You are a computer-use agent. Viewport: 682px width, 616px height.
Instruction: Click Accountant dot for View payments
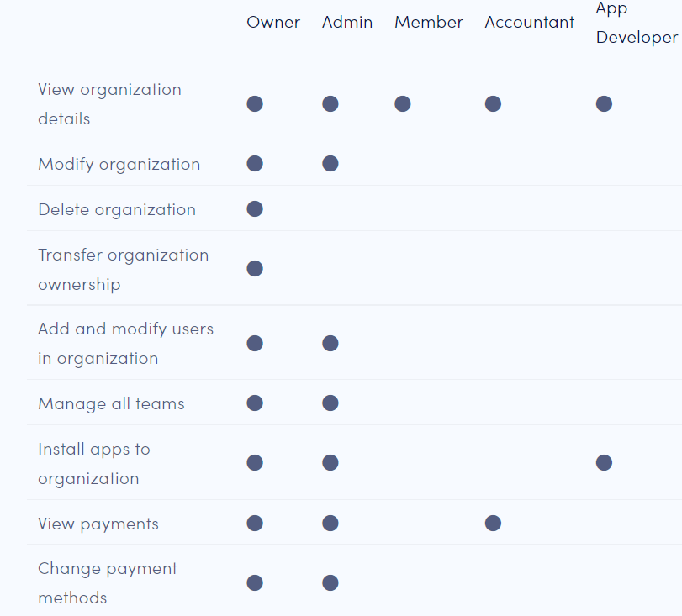493,524
